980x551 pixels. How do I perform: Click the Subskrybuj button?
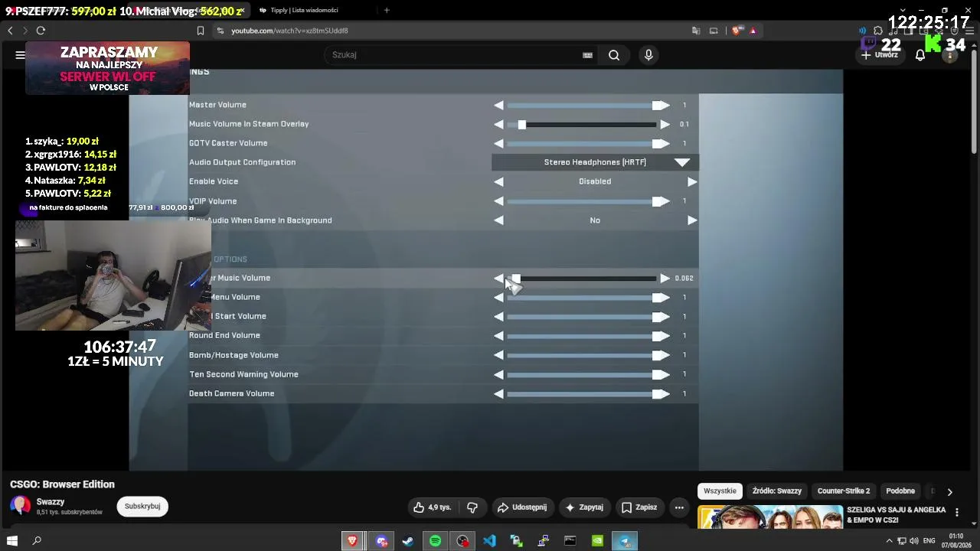pyautogui.click(x=142, y=507)
